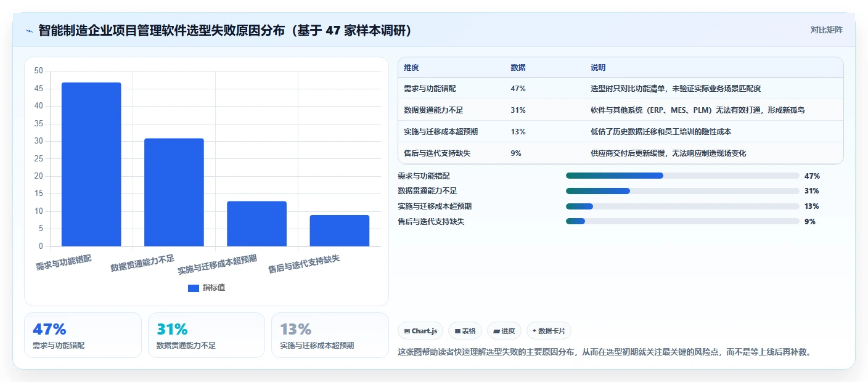Open the 47% 需求与功能错配 stat card
This screenshot has height=382, width=868.
[83, 335]
